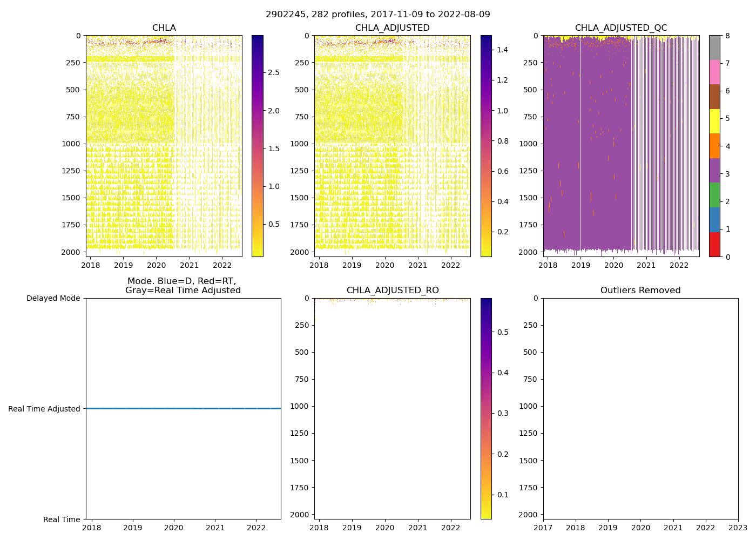Screen dimensions: 756x540
Task: Click the Outliers Removed plot title
Action: click(x=640, y=291)
